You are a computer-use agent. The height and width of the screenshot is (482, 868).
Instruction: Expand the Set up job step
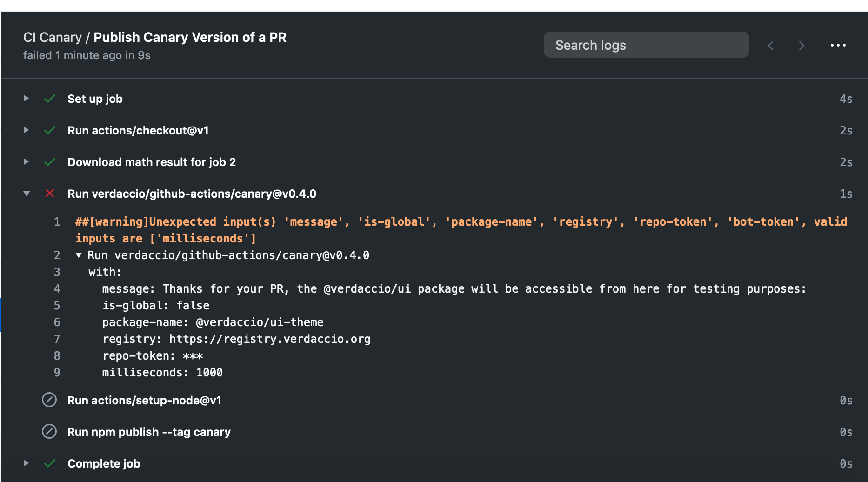pyautogui.click(x=27, y=99)
